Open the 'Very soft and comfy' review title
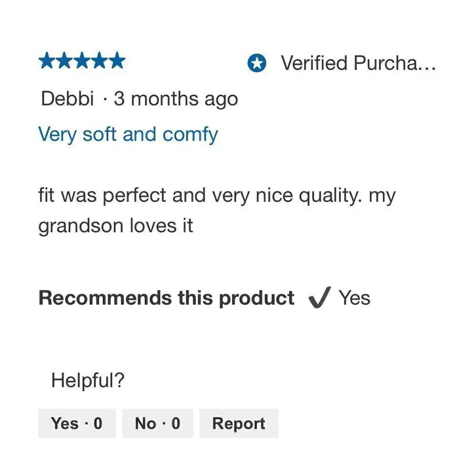The height and width of the screenshot is (476, 476). (128, 135)
